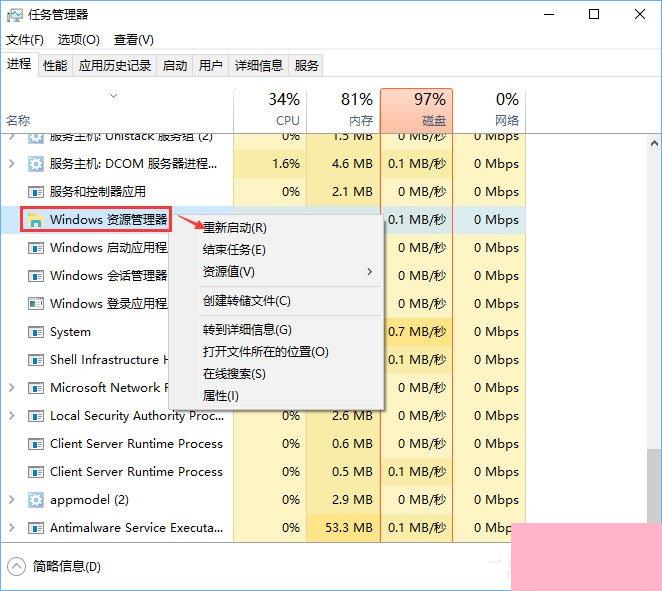Click the Local Security Authority icon
Image resolution: width=662 pixels, height=591 pixels.
36,416
